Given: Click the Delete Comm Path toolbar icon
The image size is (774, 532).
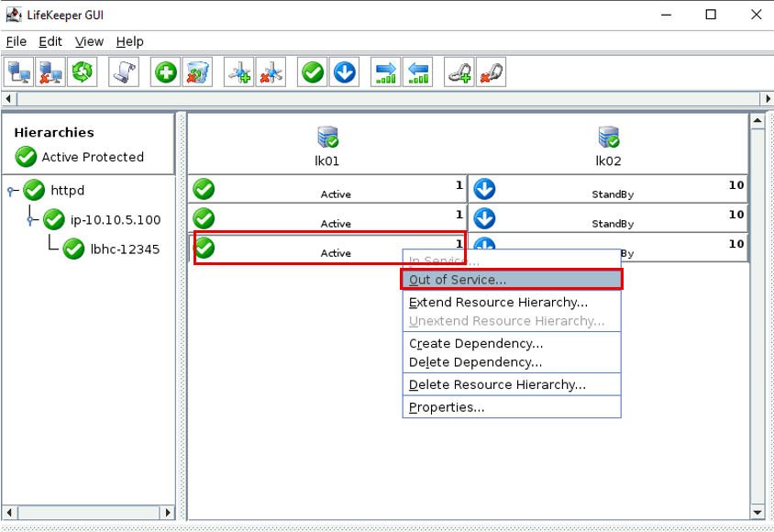Looking at the screenshot, I should (271, 72).
